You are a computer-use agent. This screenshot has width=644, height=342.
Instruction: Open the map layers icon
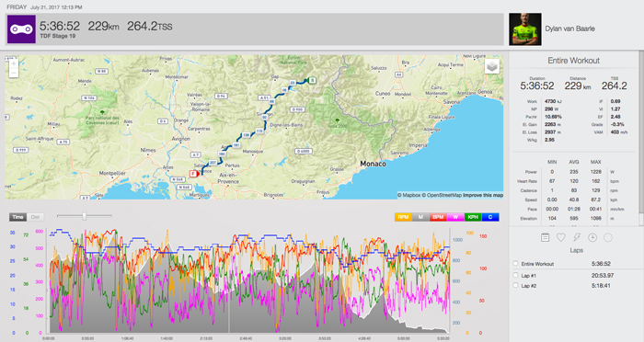[491, 66]
